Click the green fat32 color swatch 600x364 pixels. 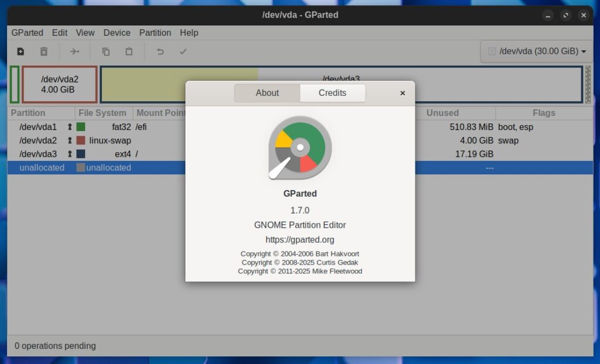pos(81,126)
